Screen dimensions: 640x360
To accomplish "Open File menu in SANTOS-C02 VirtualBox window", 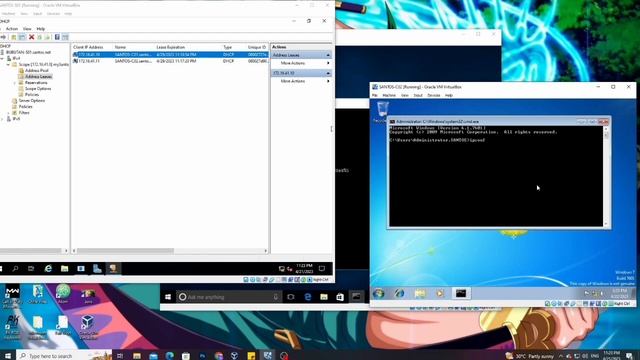I will 374,95.
